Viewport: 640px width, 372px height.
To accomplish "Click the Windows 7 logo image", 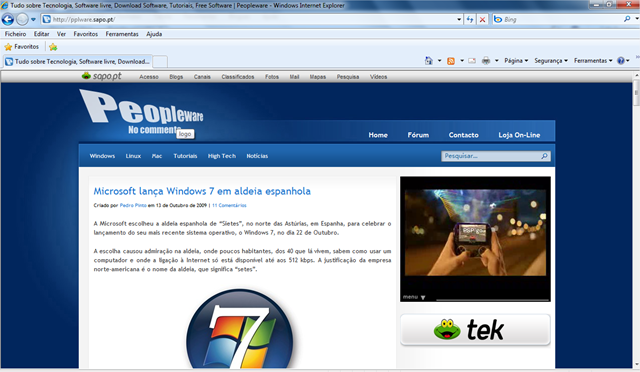I will 240,329.
